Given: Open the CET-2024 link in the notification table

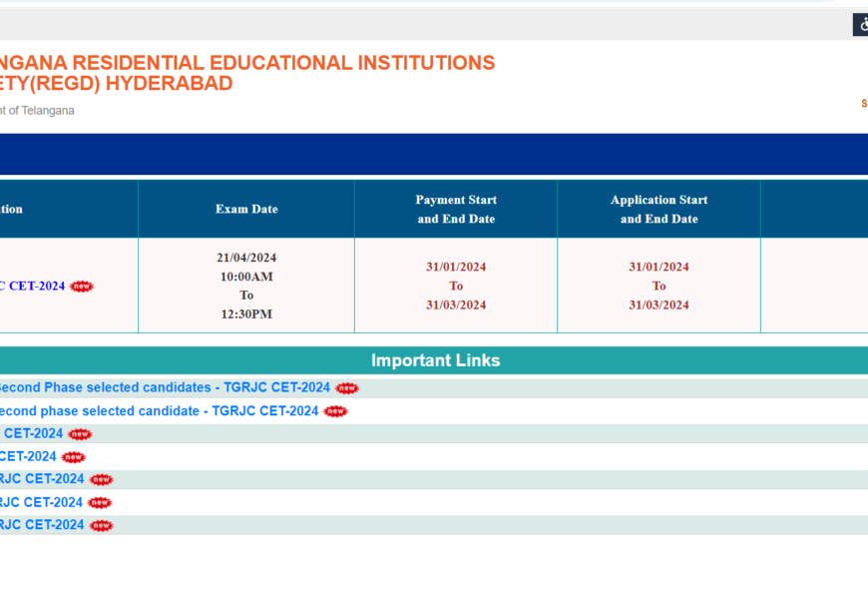Looking at the screenshot, I should [33, 286].
